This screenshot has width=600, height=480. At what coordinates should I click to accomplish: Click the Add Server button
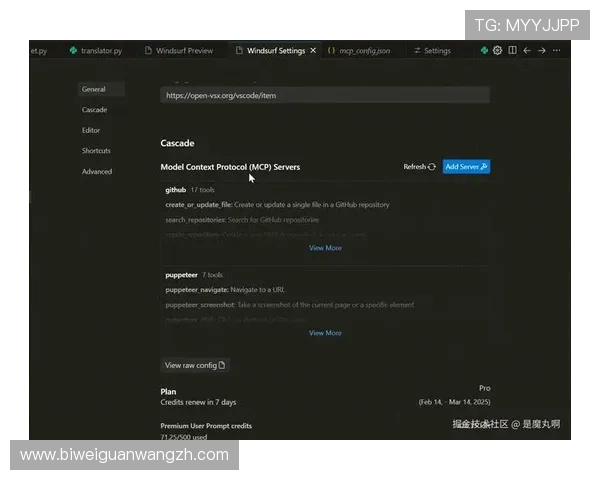466,167
